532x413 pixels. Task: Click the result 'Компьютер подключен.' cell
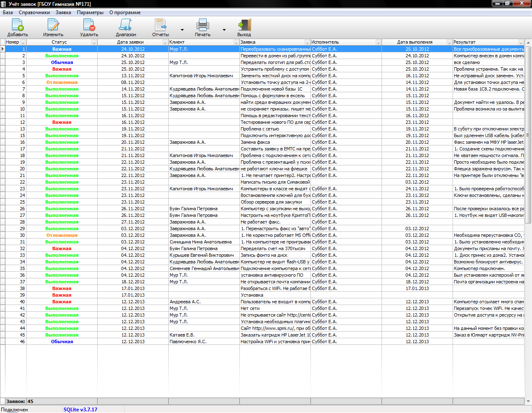(488, 268)
